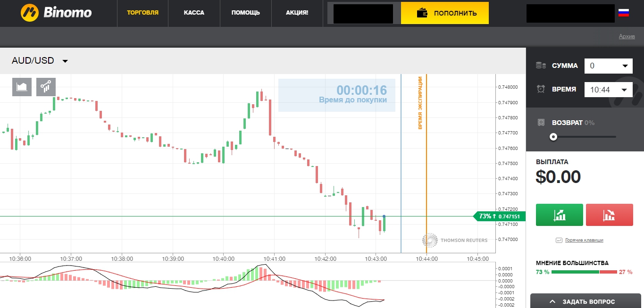Click the red Down trade button
The width and height of the screenshot is (644, 308).
pos(609,215)
